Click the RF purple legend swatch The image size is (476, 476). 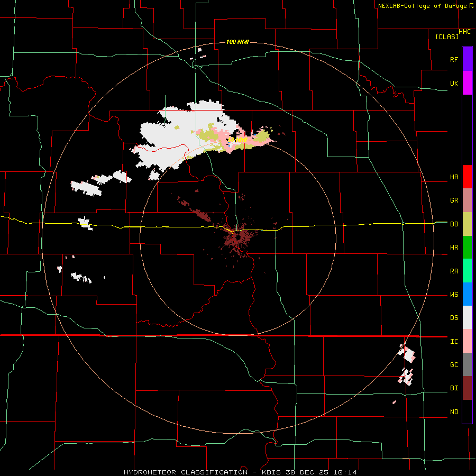[467, 59]
